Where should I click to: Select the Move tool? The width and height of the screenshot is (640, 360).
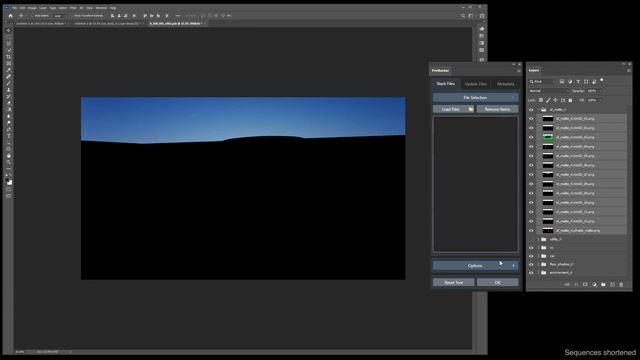pos(9,30)
